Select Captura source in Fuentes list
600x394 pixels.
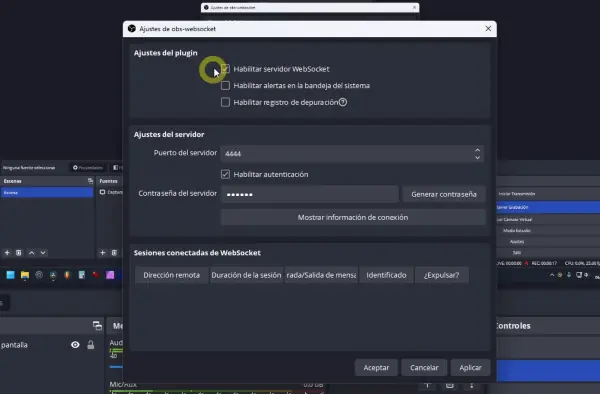pos(111,192)
